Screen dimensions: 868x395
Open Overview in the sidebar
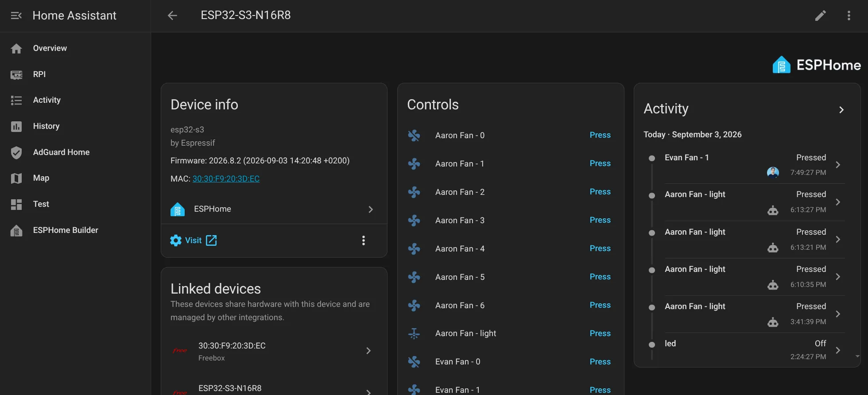click(x=75, y=48)
